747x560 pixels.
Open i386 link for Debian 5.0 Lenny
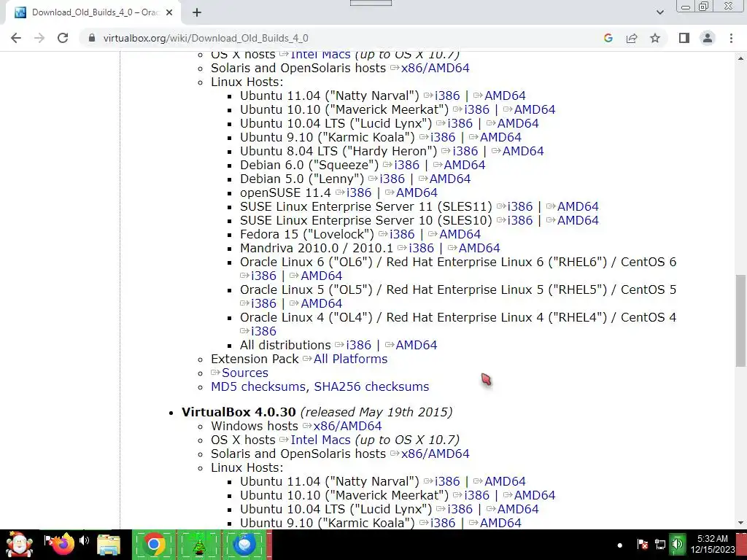point(392,179)
